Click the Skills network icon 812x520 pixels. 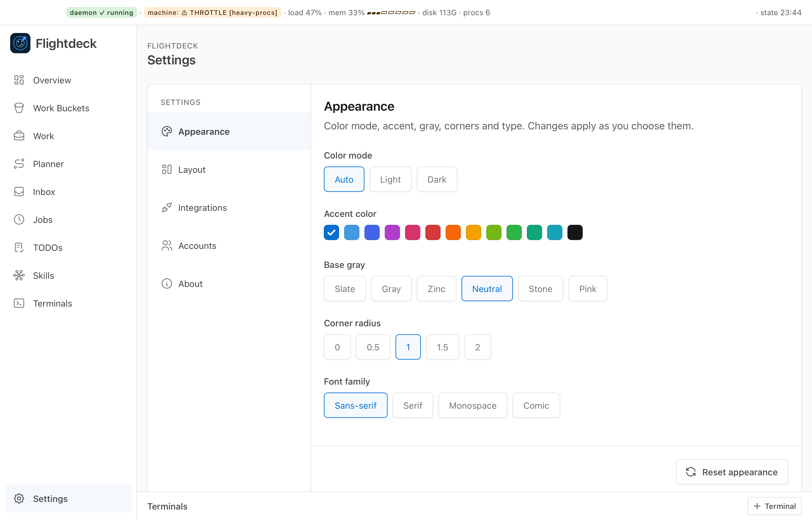19,275
